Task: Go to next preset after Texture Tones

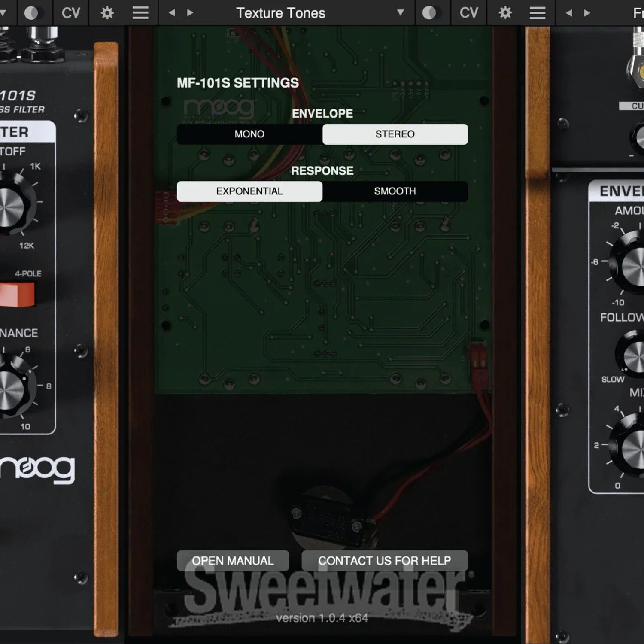Action: (190, 13)
